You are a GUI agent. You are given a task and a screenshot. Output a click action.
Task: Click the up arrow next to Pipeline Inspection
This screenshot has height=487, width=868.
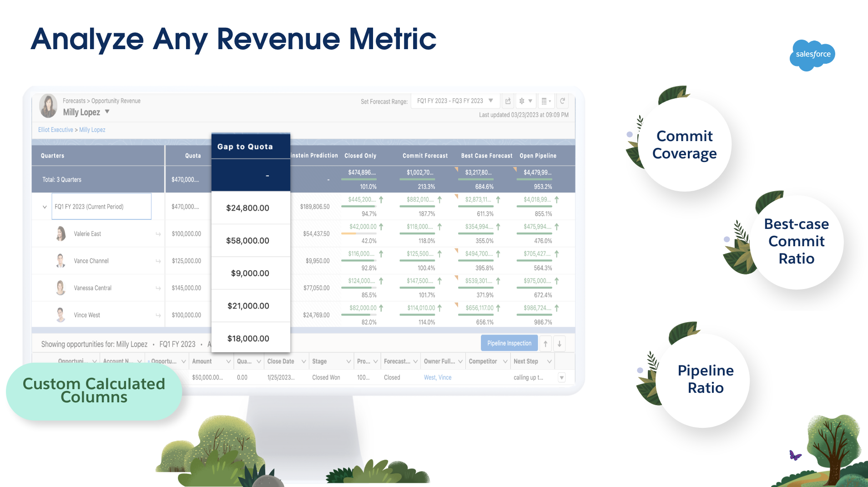pos(545,344)
